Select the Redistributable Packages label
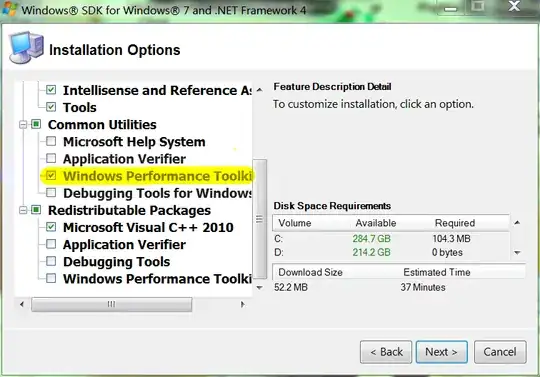540x377 pixels. point(129,210)
